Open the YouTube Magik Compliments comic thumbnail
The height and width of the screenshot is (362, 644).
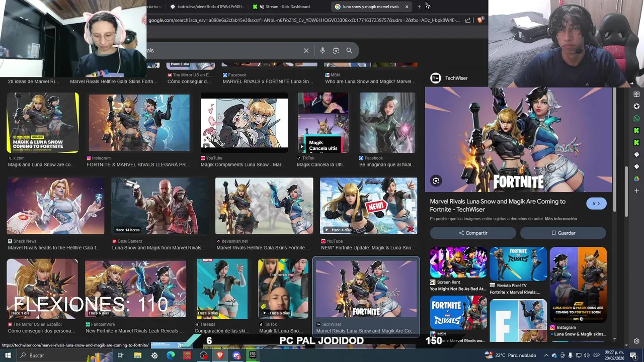coord(244,123)
